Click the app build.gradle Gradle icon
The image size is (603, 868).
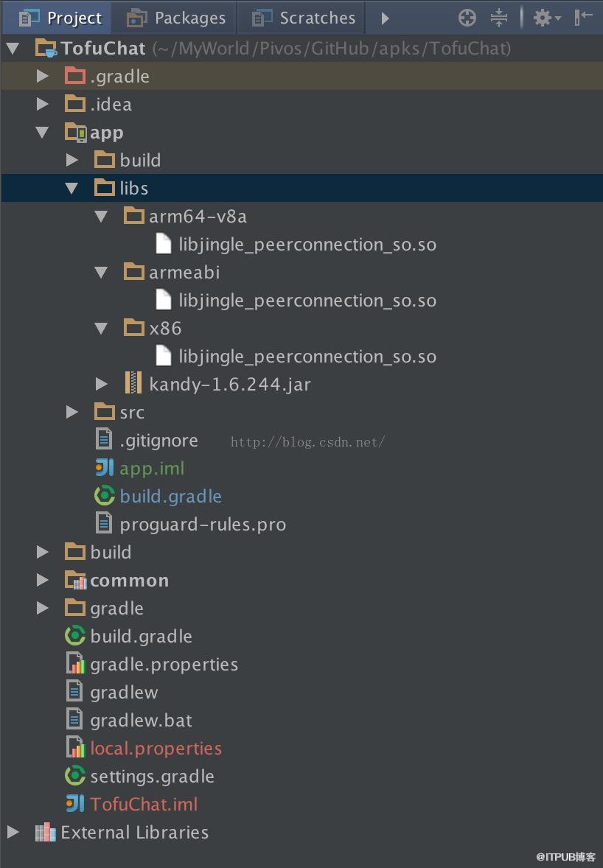coord(104,496)
